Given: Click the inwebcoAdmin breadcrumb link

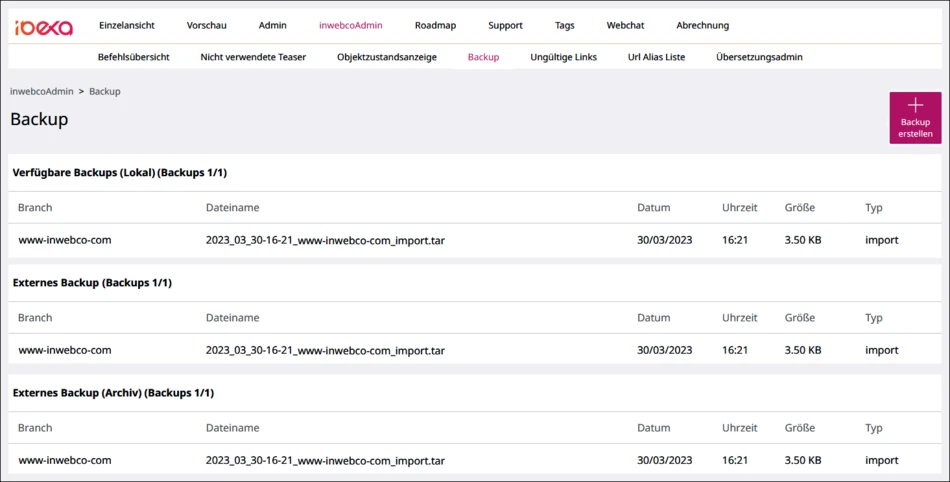Looking at the screenshot, I should click(x=41, y=91).
